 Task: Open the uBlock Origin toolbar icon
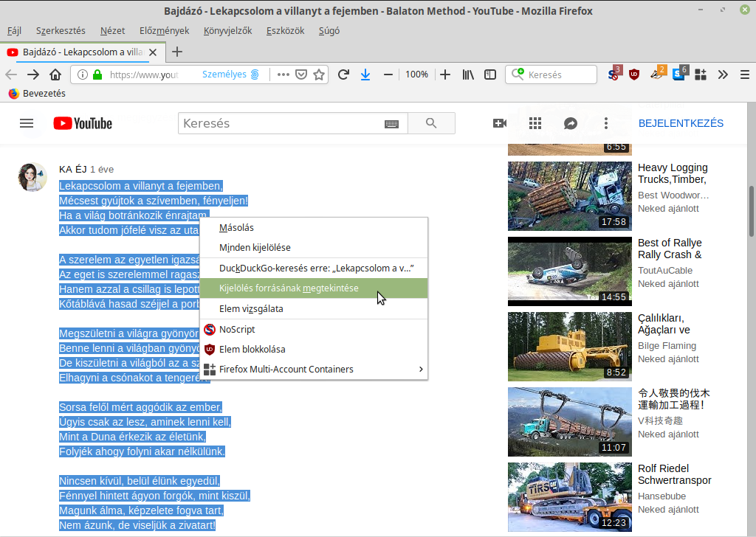click(x=634, y=75)
